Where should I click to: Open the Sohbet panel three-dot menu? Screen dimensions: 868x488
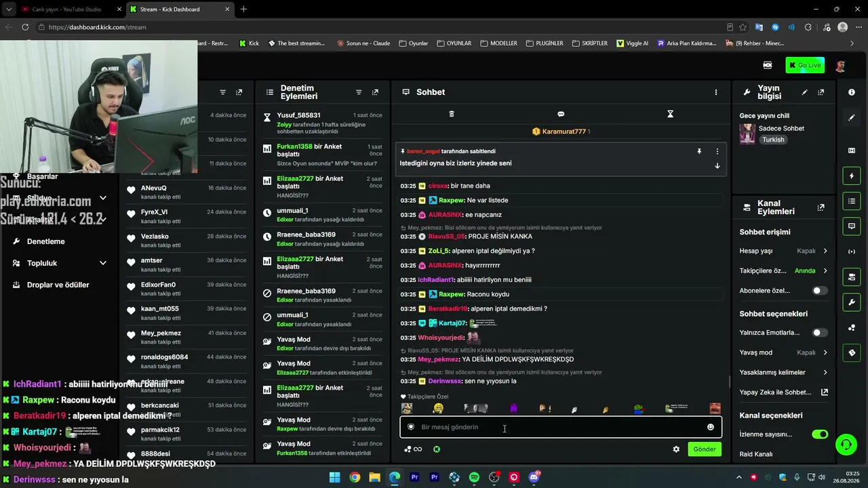point(716,92)
